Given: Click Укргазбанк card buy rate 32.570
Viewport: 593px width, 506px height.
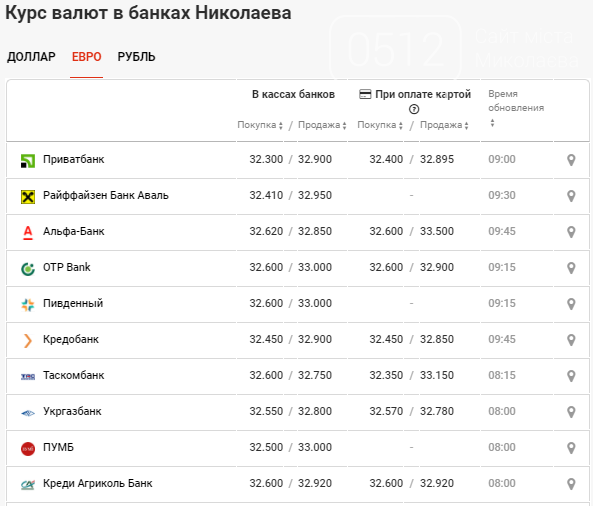Looking at the screenshot, I should point(386,411).
